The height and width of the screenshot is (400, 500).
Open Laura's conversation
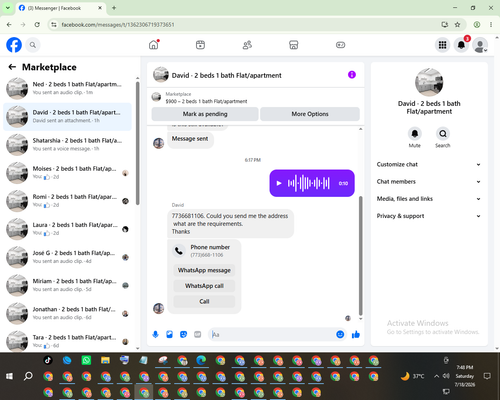click(x=67, y=229)
